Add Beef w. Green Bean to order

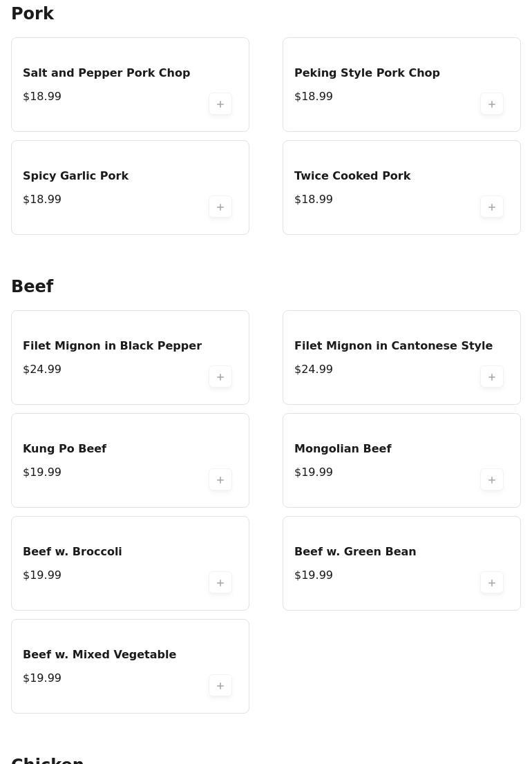(492, 583)
